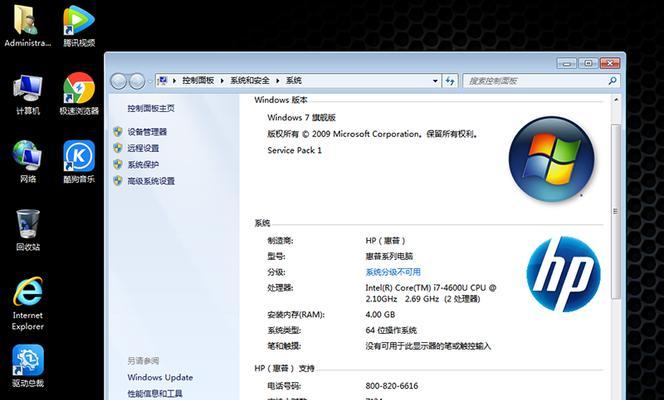This screenshot has height=400, width=664.
Task: Open 系统保护 link
Action: pos(143,164)
